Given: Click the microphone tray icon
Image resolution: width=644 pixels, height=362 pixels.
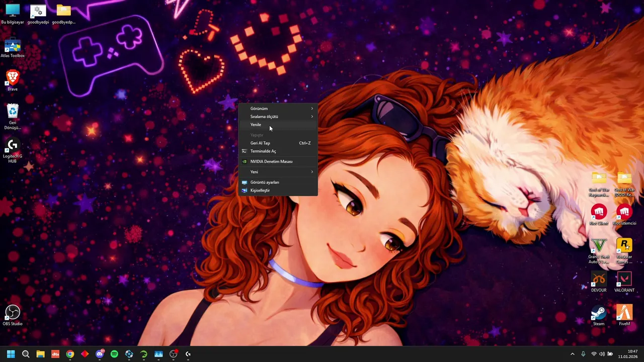Looking at the screenshot, I should 583,354.
